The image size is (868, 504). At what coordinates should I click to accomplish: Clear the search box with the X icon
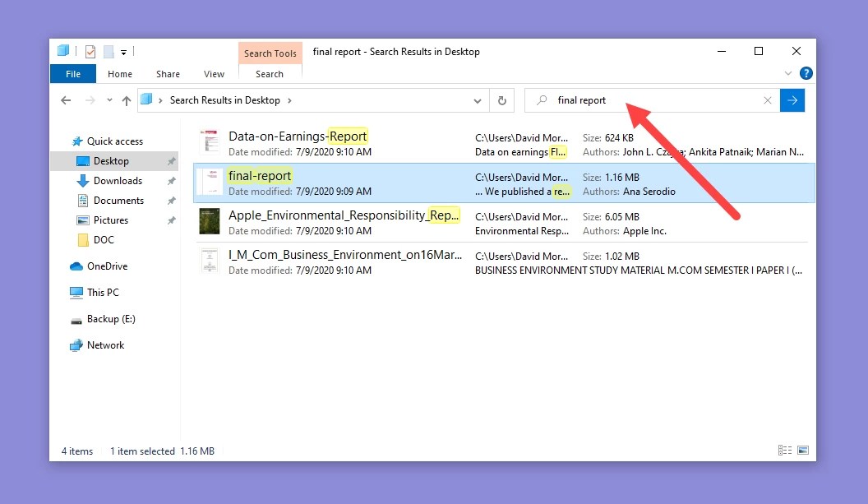coord(768,100)
